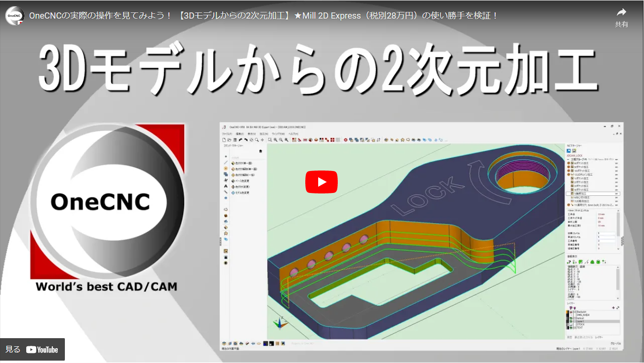
Task: Click the share arrow icon labeled 共有
Action: (x=621, y=17)
